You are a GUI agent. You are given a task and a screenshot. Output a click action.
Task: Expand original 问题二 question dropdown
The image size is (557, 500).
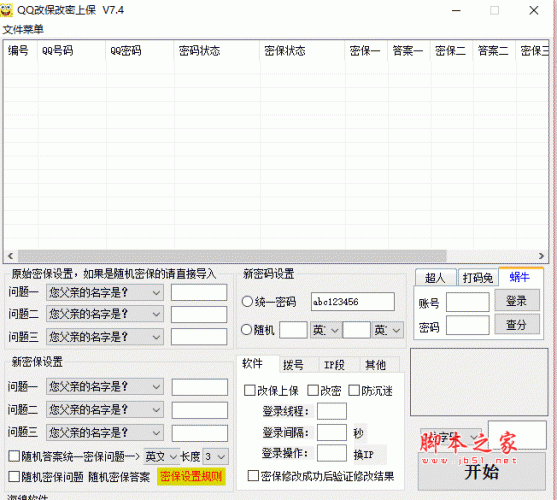tap(105, 314)
